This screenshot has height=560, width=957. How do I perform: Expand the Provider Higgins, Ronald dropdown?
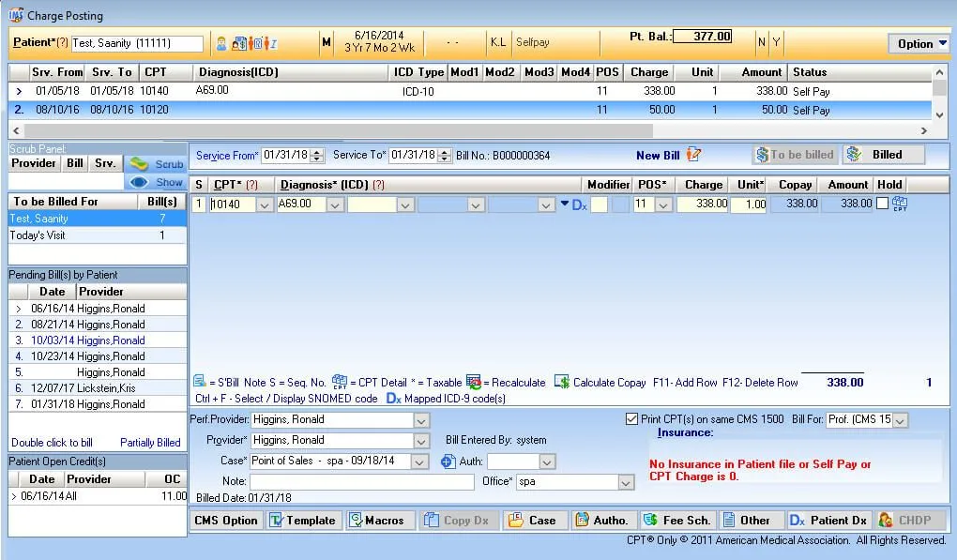421,441
